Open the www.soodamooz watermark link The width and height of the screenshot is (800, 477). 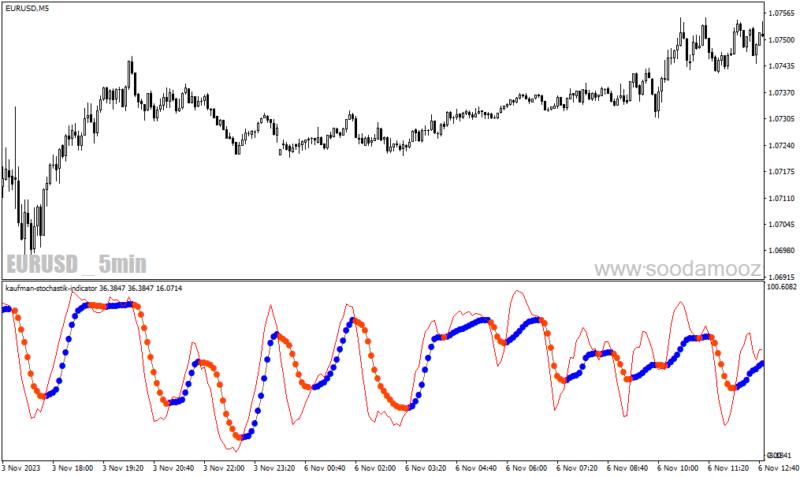[x=678, y=268]
